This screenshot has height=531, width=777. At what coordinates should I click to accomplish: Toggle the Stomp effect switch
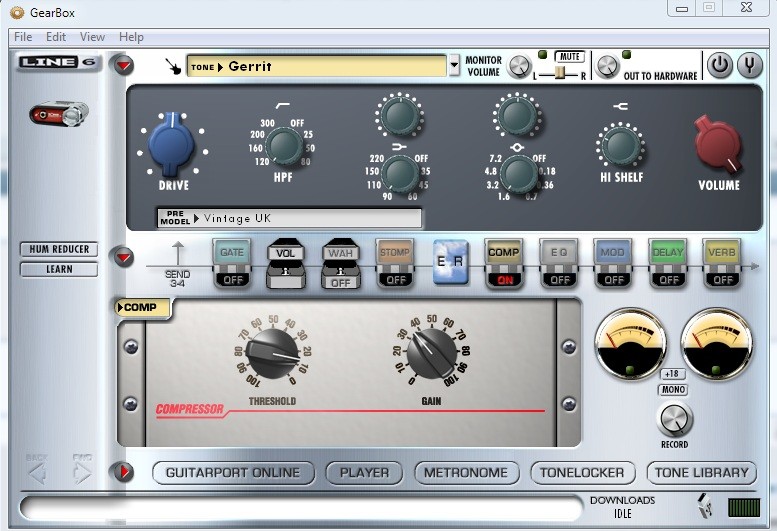(395, 279)
